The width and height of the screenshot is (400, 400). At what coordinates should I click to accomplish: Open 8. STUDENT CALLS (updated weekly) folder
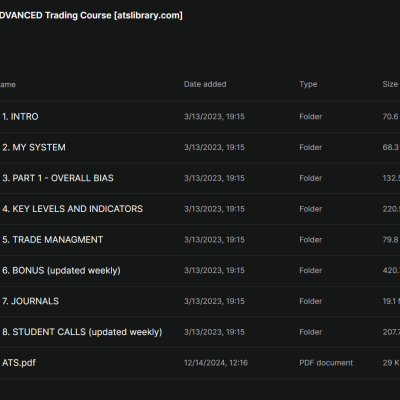click(82, 332)
